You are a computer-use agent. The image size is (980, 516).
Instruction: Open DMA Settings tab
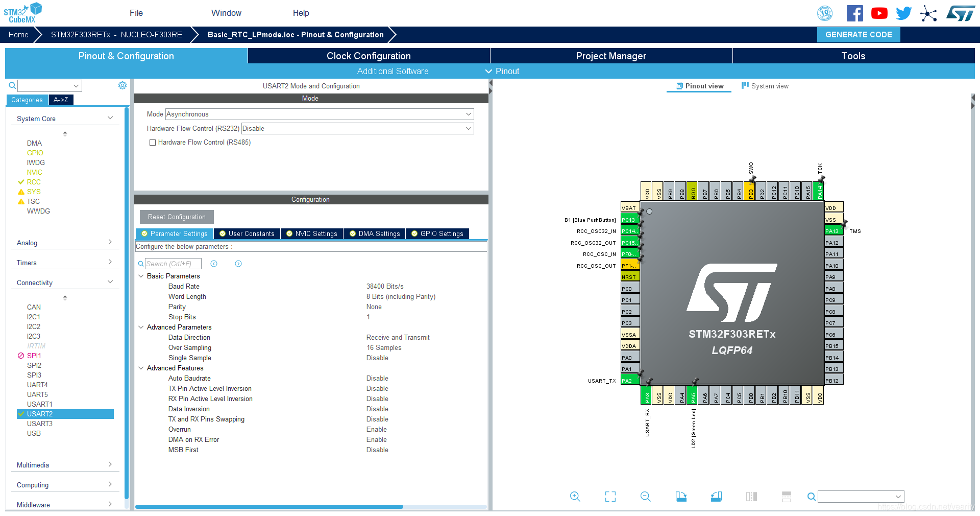[375, 233]
